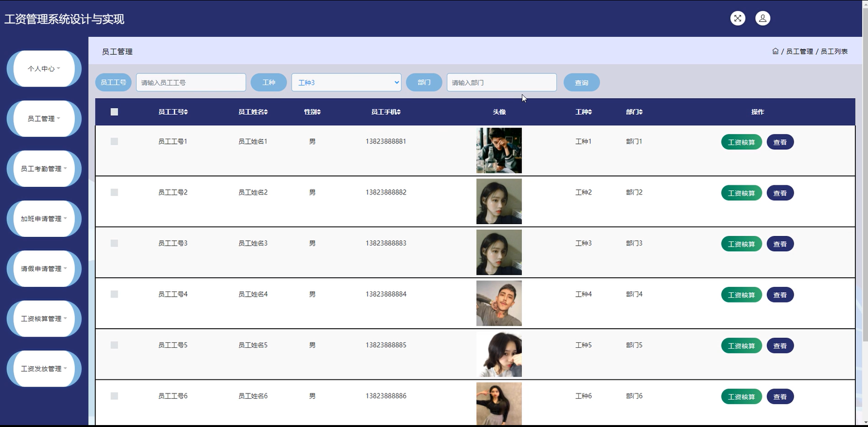Open avatar photo of 员工姓名3

(x=499, y=252)
